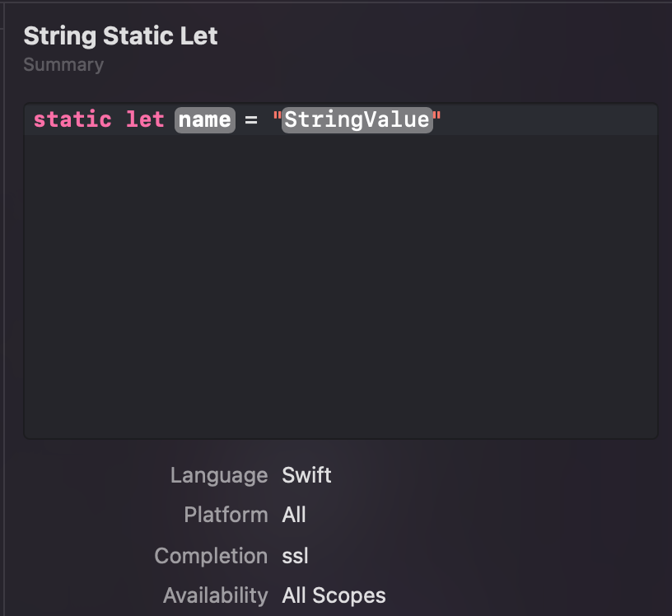Viewport: 672px width, 616px height.
Task: Click closing quote after StringValue
Action: click(437, 119)
